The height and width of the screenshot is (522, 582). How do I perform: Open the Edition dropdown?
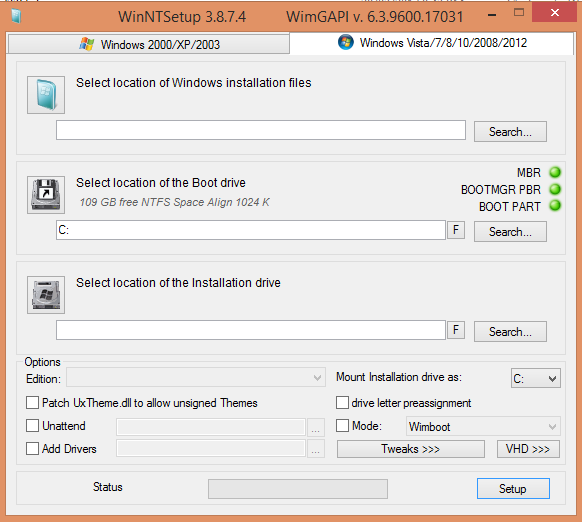point(196,378)
